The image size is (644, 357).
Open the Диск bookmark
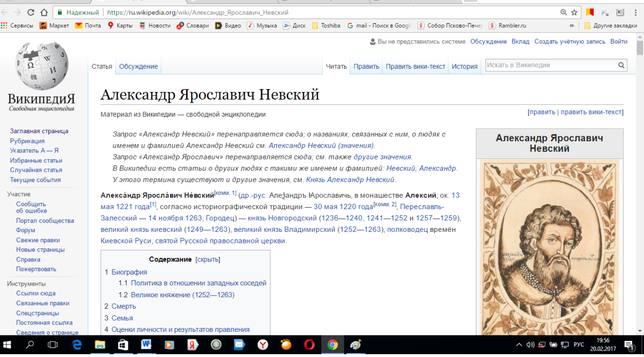294,26
